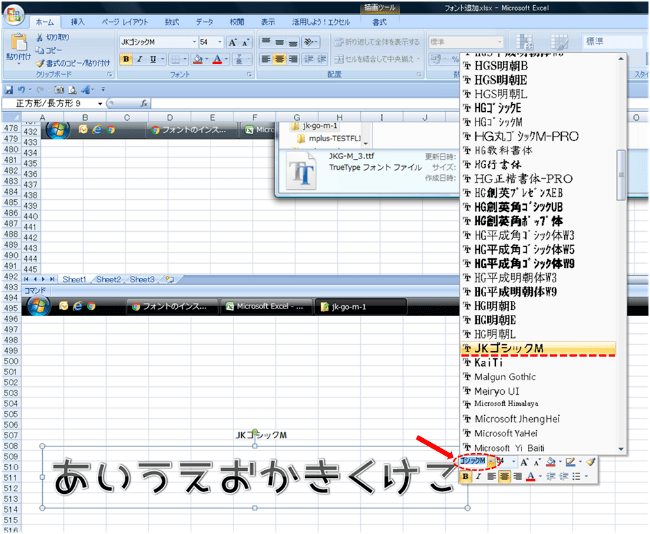This screenshot has width=650, height=534.
Task: Jump to first sheet with tab navigation arrow
Action: [x=26, y=279]
